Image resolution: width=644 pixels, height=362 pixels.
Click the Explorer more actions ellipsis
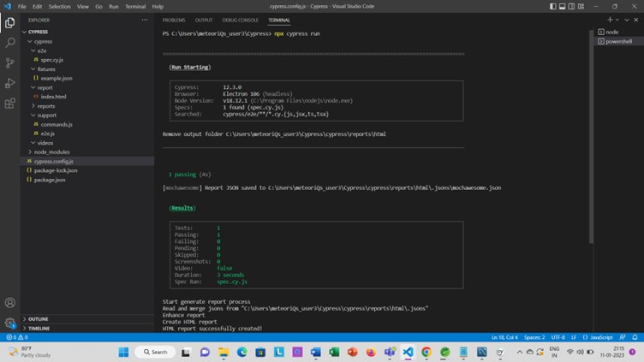(x=145, y=20)
